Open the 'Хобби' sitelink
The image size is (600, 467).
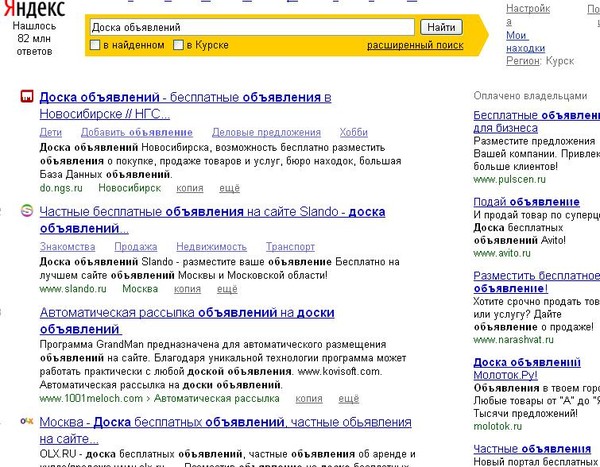tap(354, 132)
